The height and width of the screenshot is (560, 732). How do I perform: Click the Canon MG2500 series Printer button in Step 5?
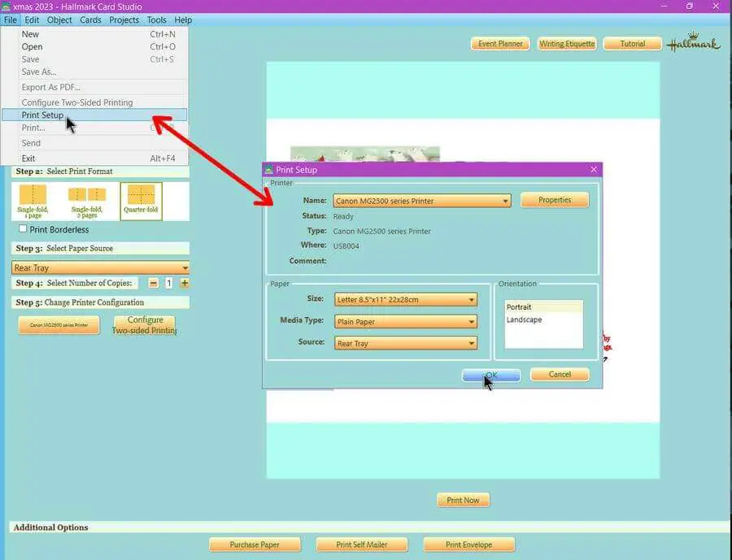coord(59,325)
